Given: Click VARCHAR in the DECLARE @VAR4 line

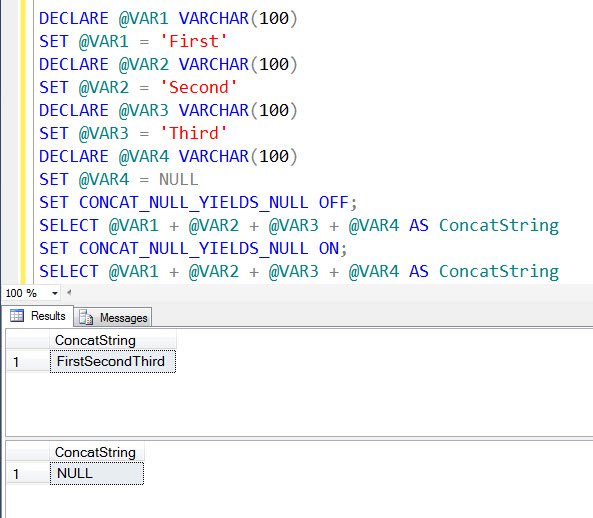Looking at the screenshot, I should point(214,157).
